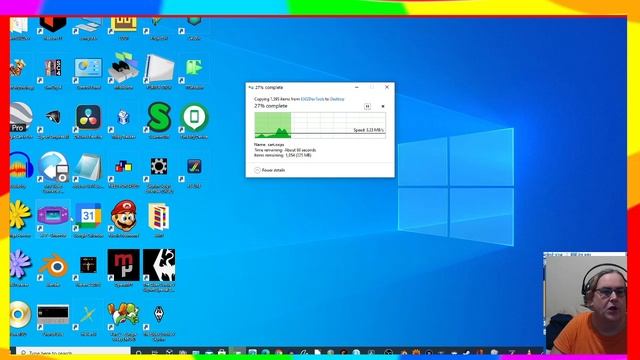Select the dark cross symbol desktop icon
Viewport: 640px width, 360px height.
[88, 265]
